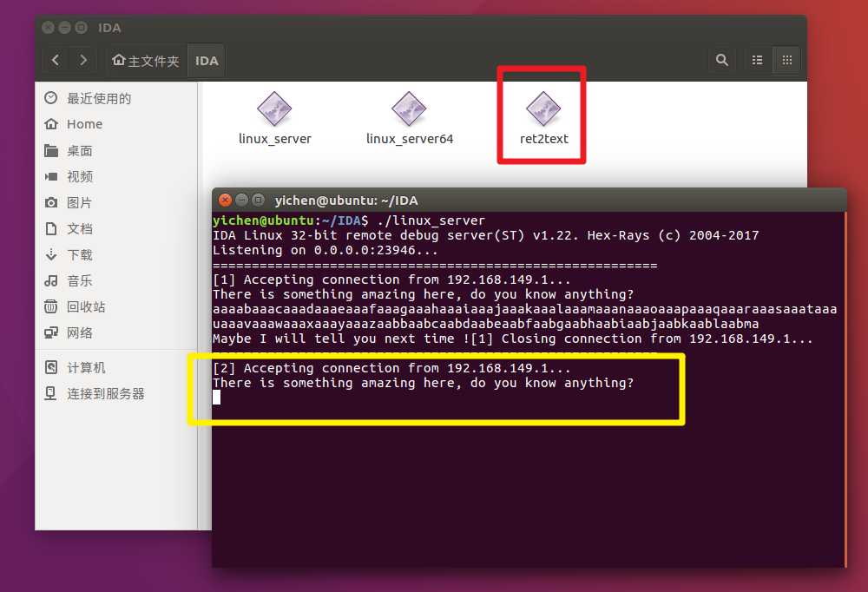Screen dimensions: 868x592
Task: Click the terminal cursor line
Action: click(216, 397)
